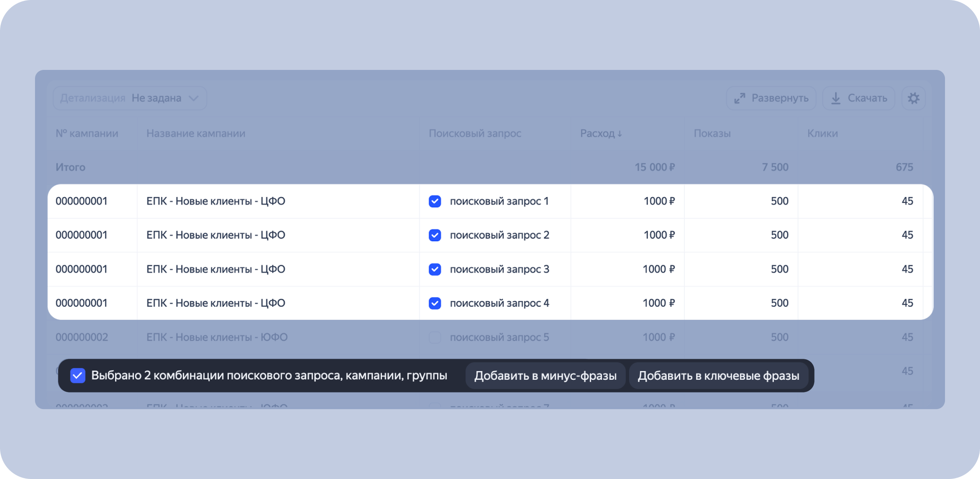Click the Поисковый запрос column header
The width and height of the screenshot is (980, 479).
tap(475, 133)
